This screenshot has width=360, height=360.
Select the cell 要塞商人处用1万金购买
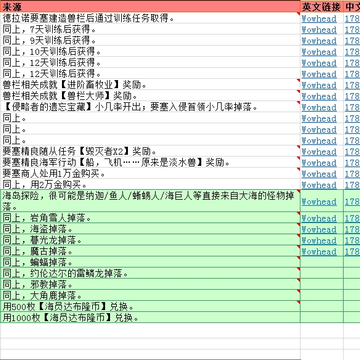(x=150, y=173)
